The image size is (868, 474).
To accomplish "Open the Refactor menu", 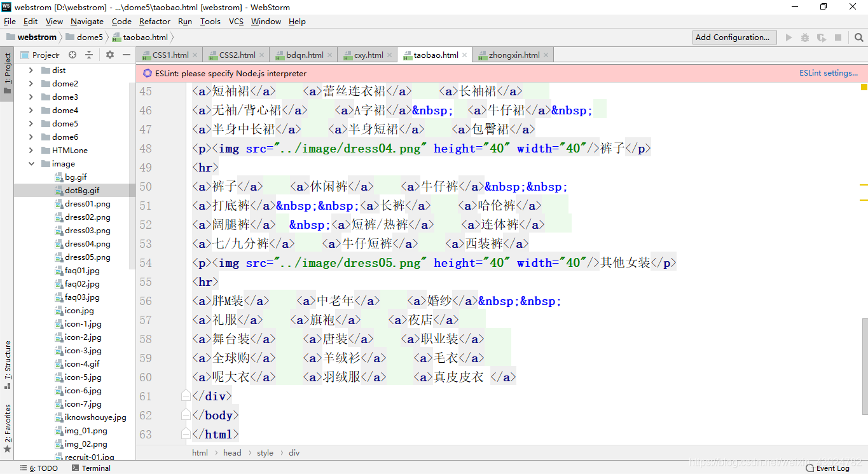I will (x=155, y=22).
